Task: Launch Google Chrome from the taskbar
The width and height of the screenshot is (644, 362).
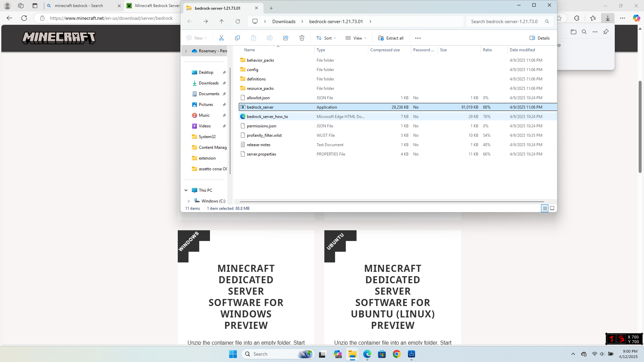Action: pos(397,354)
